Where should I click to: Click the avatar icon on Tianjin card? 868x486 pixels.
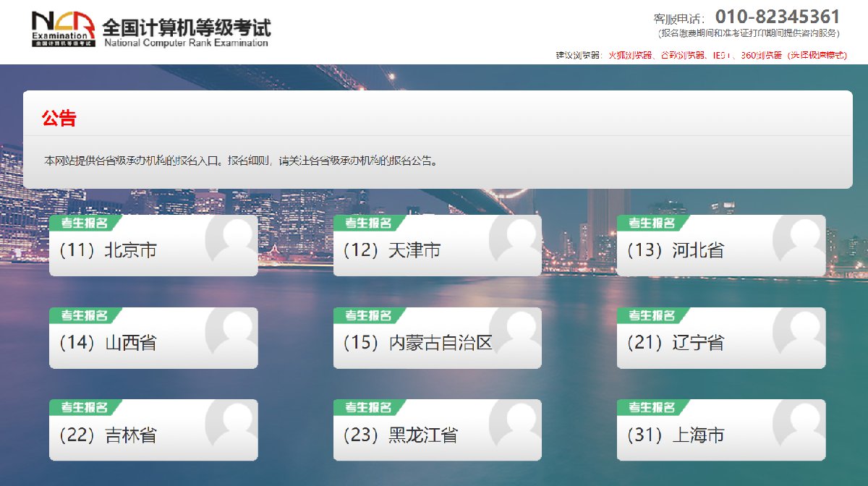point(514,239)
